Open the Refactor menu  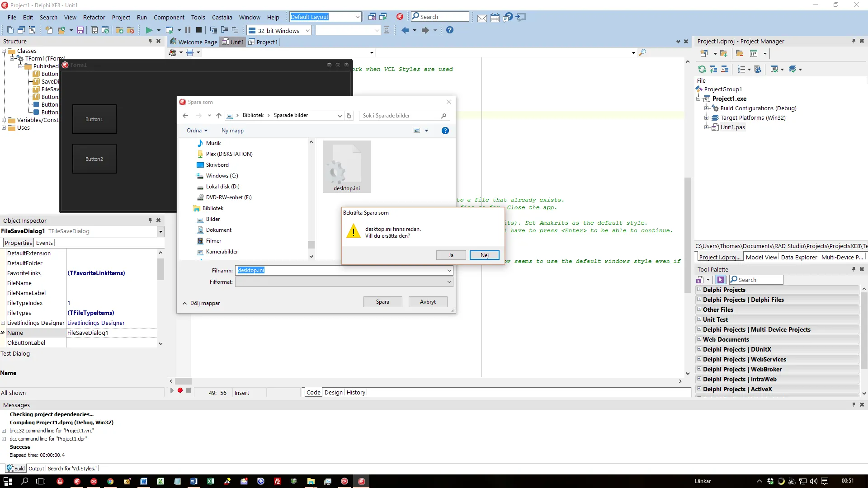pyautogui.click(x=94, y=17)
